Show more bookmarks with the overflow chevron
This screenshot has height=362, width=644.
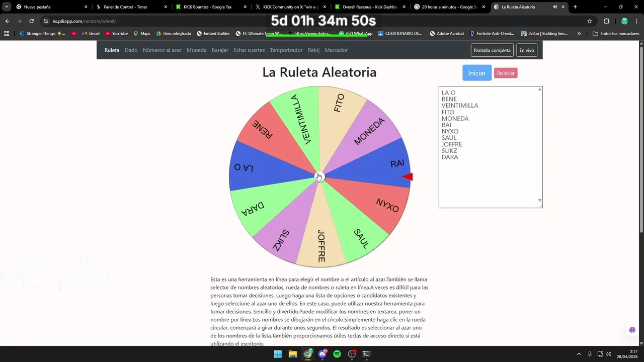579,34
